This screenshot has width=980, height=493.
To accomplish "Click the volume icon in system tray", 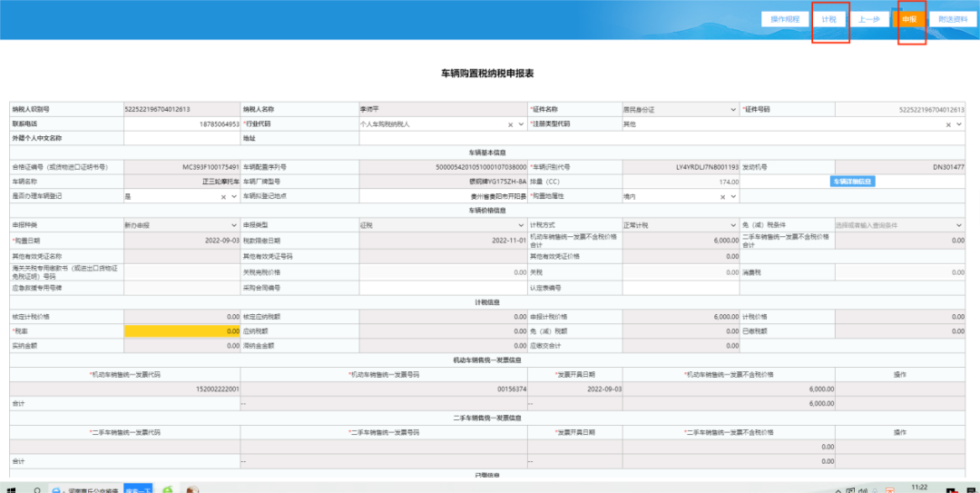I will pyautogui.click(x=863, y=489).
